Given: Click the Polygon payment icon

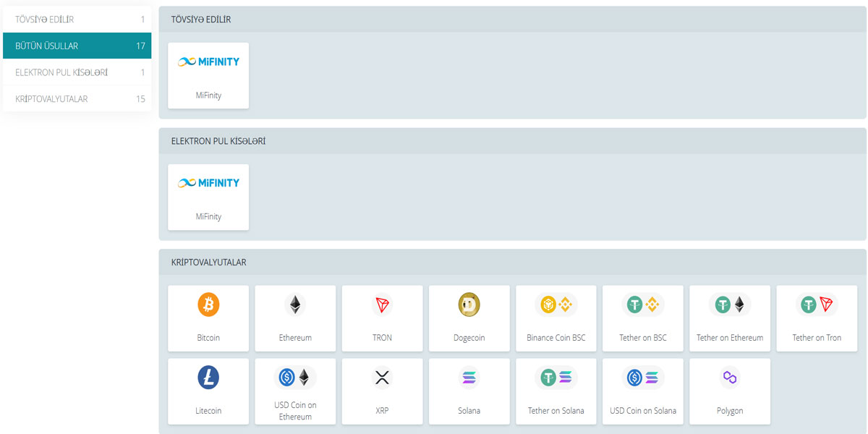Looking at the screenshot, I should click(x=730, y=378).
